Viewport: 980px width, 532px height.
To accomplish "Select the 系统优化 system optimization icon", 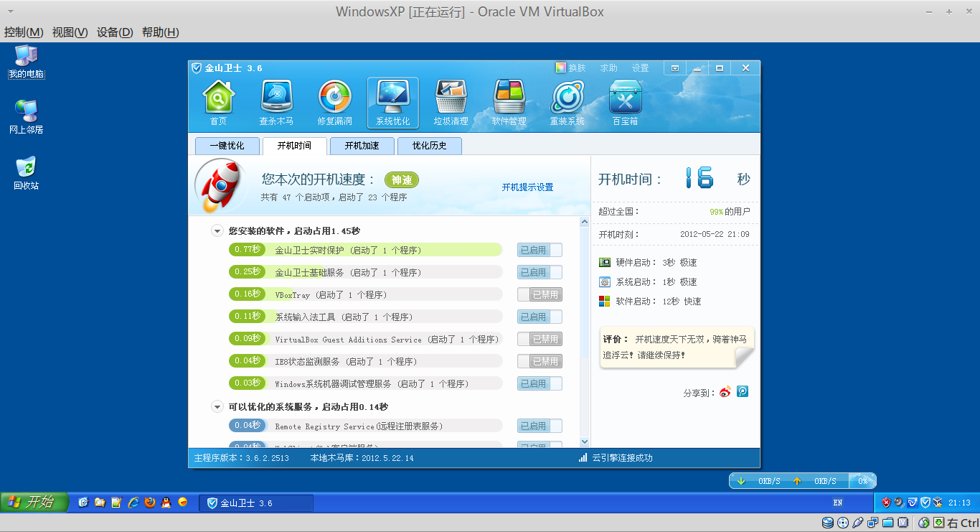I will click(x=392, y=103).
